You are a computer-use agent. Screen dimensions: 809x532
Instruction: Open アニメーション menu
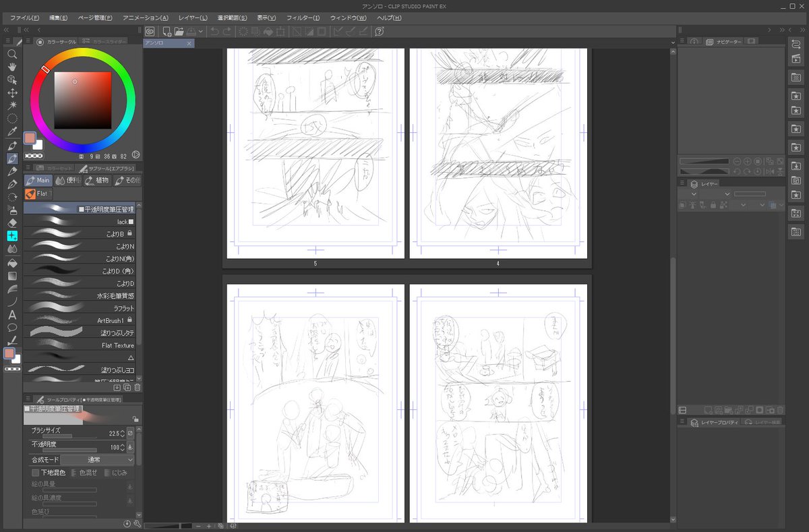(146, 18)
